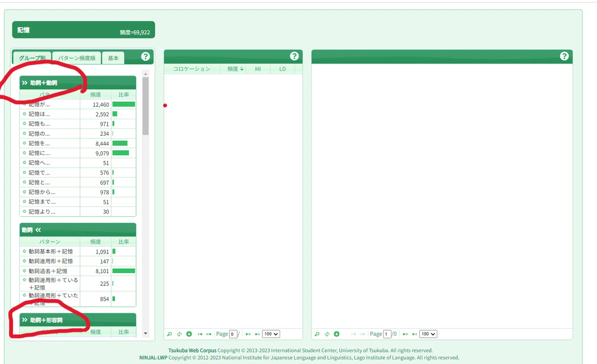
Task: Open help for the pattern group panel
Action: [145, 56]
